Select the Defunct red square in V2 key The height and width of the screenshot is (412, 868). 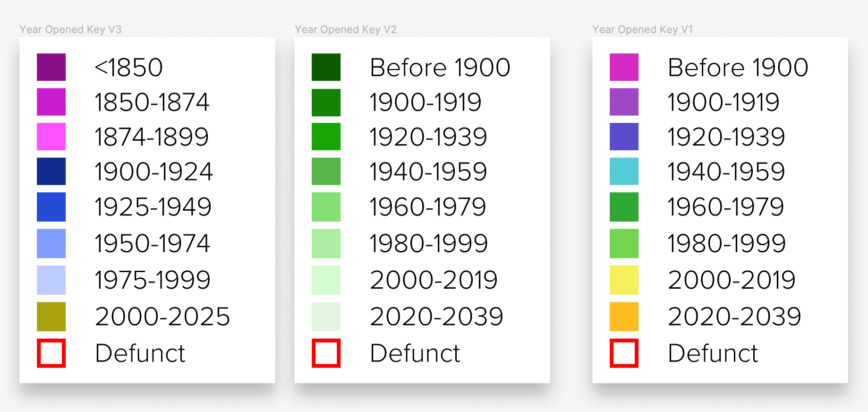[x=326, y=353]
